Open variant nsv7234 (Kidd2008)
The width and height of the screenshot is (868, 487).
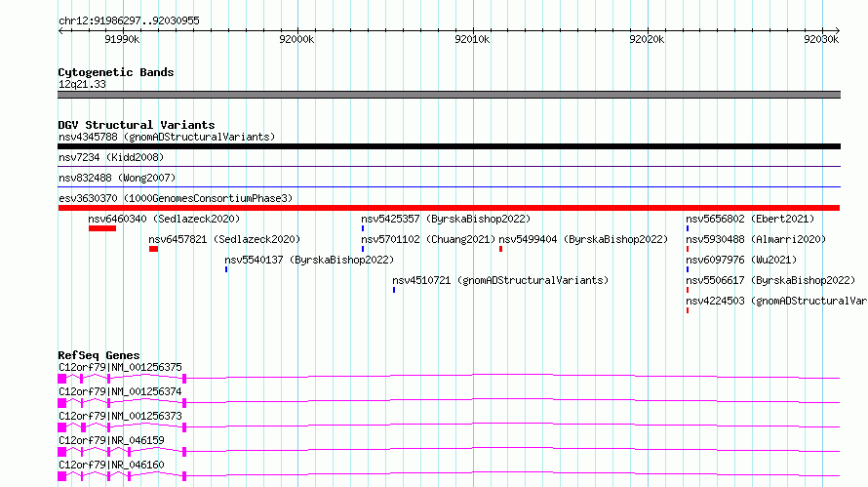111,157
